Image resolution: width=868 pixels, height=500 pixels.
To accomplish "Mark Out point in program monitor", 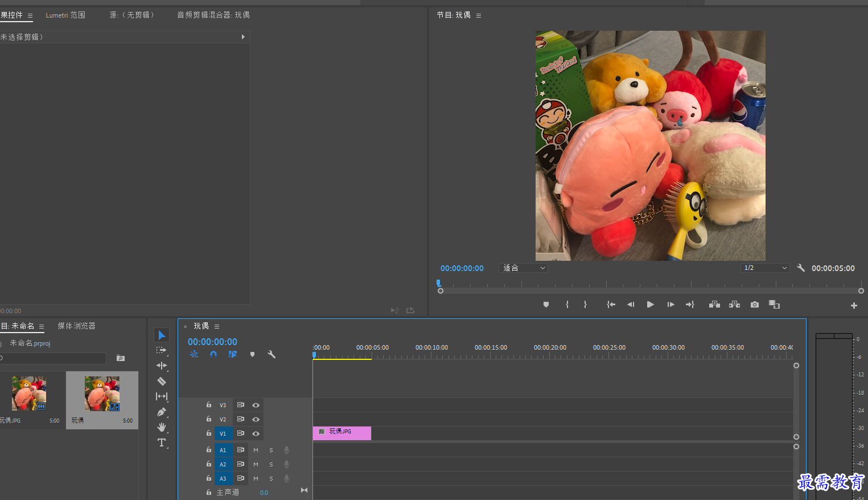I will point(585,305).
